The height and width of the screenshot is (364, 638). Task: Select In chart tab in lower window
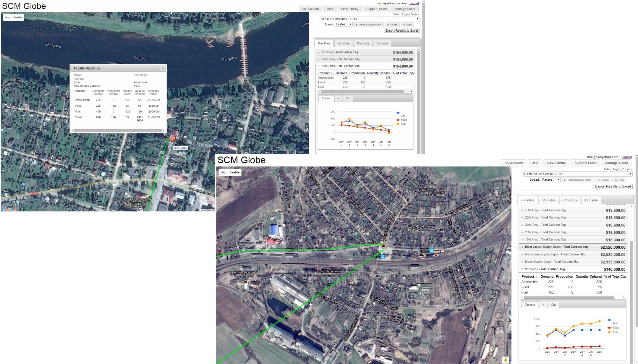543,305
